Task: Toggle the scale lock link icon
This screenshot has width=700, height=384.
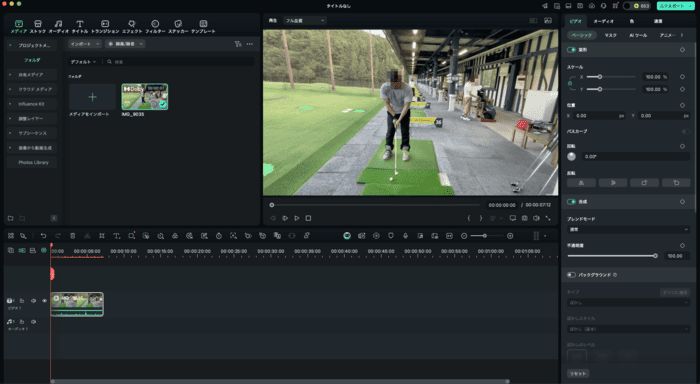Action: (570, 83)
